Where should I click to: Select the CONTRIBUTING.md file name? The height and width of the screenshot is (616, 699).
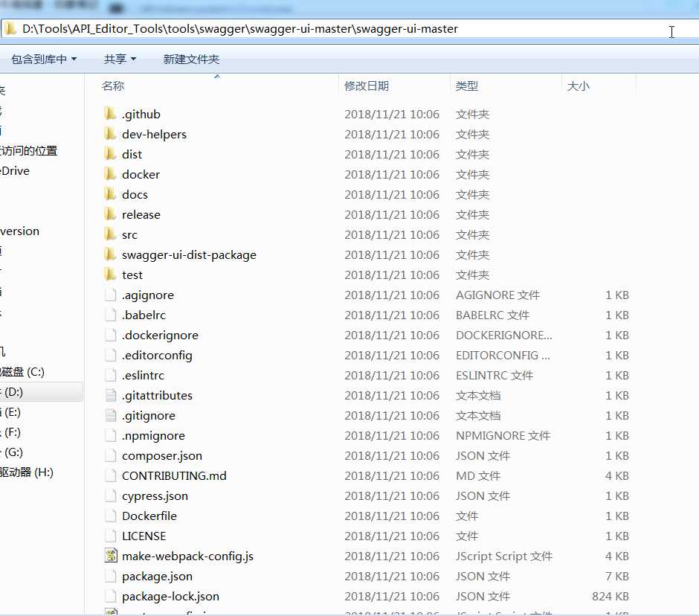click(174, 475)
